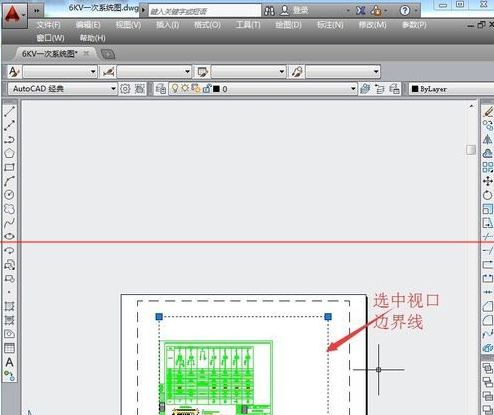Select the Circle drawing tool
Viewport: 494px width, 415px height.
click(x=9, y=195)
